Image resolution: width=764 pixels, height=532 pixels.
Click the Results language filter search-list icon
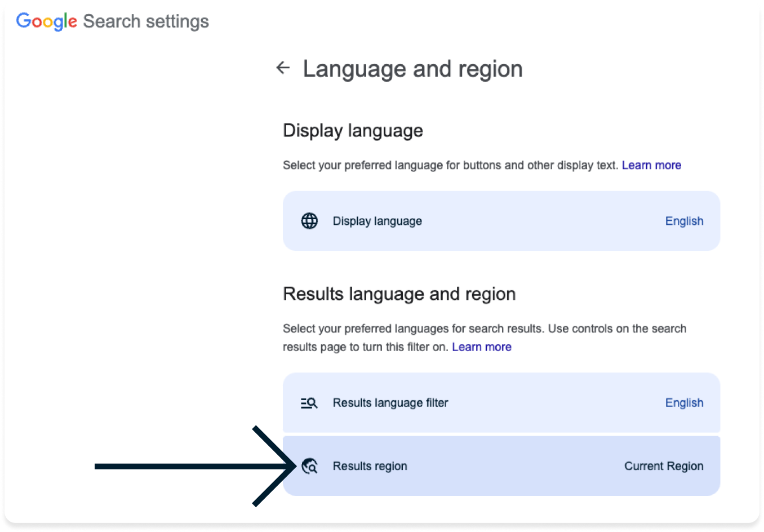[x=309, y=403]
